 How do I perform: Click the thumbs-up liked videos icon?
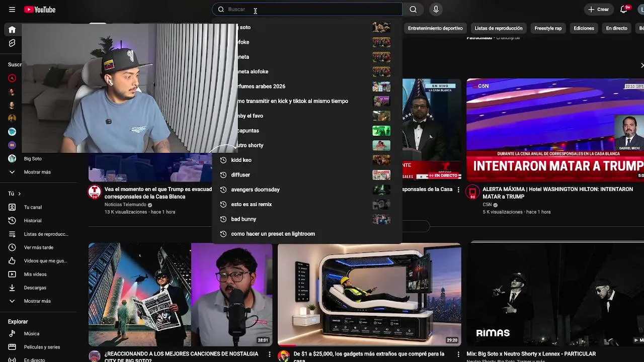point(12,261)
